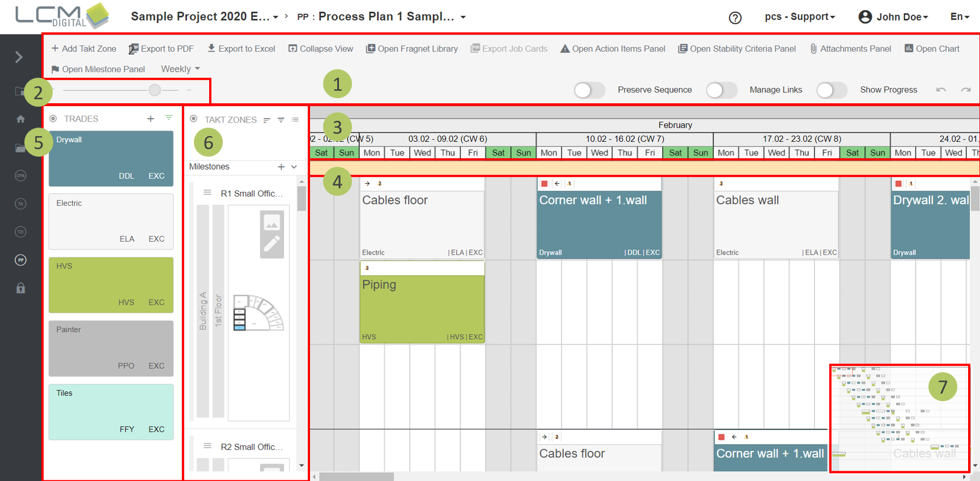This screenshot has height=481, width=980.
Task: Open the Fragnet Library
Action: 411,49
